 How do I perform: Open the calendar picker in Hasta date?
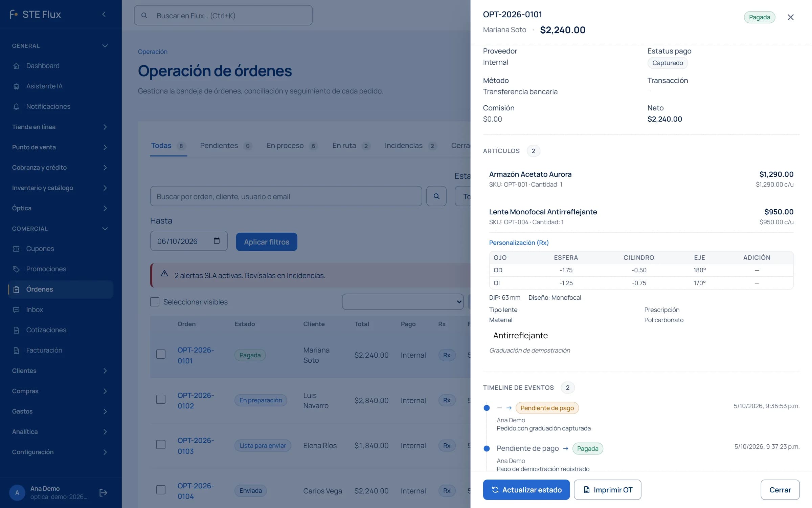(217, 241)
